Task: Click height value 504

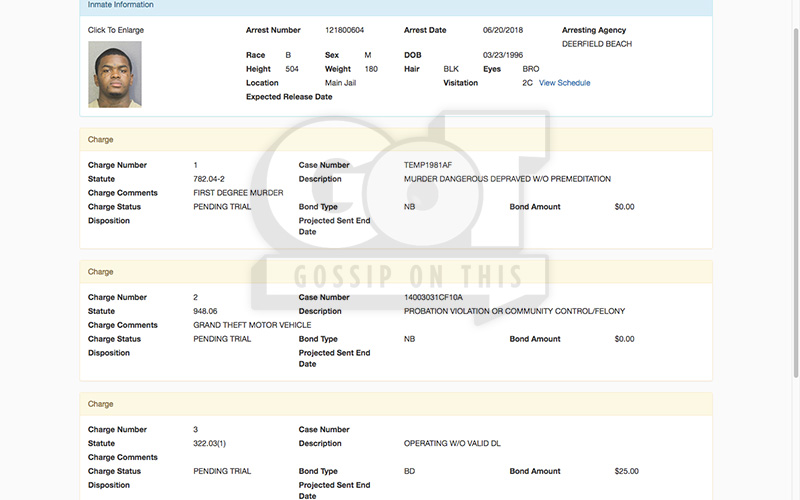Action: (292, 69)
